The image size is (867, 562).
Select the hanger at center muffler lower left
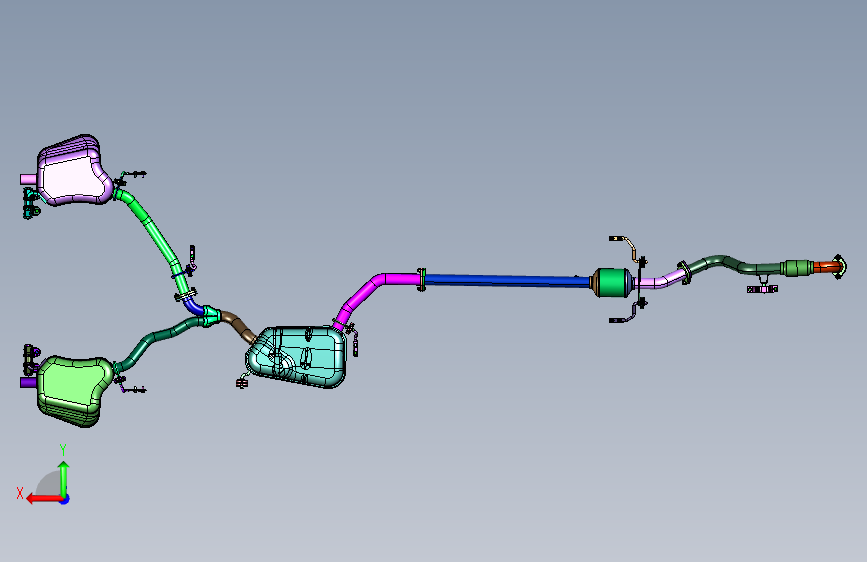242,381
